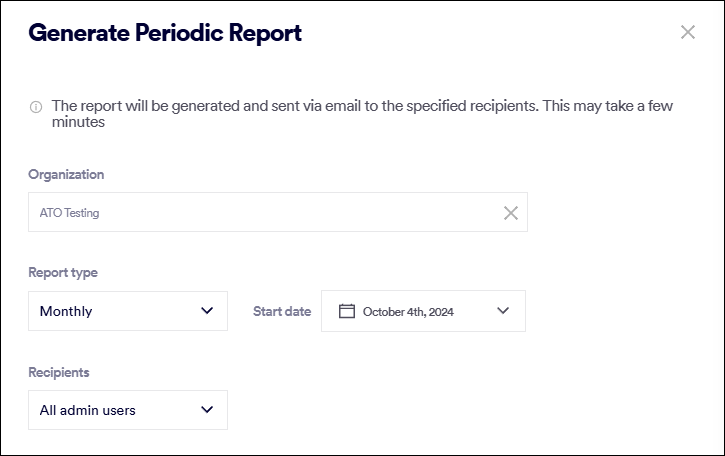This screenshot has width=725, height=456.
Task: Click the "All admin users" recipients value
Action: point(88,410)
